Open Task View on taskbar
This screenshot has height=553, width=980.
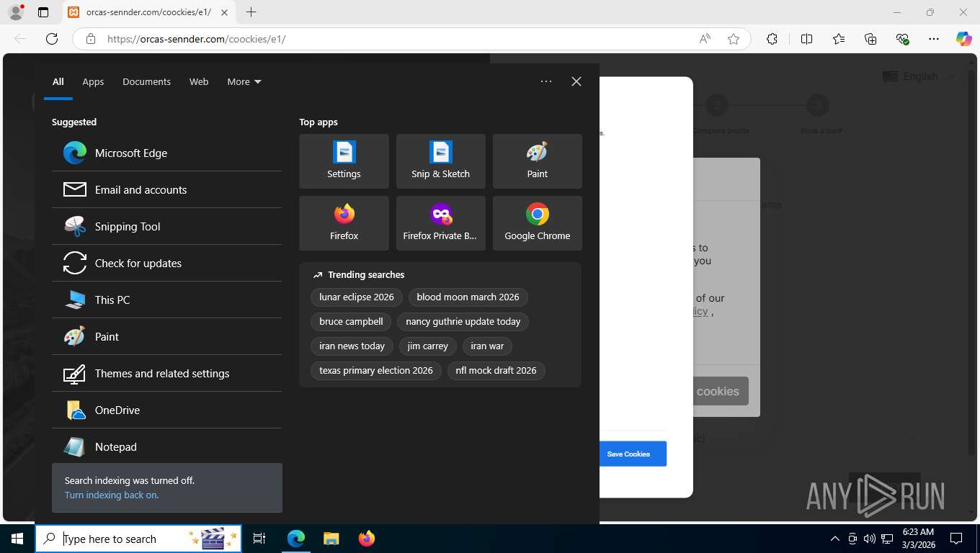click(259, 539)
